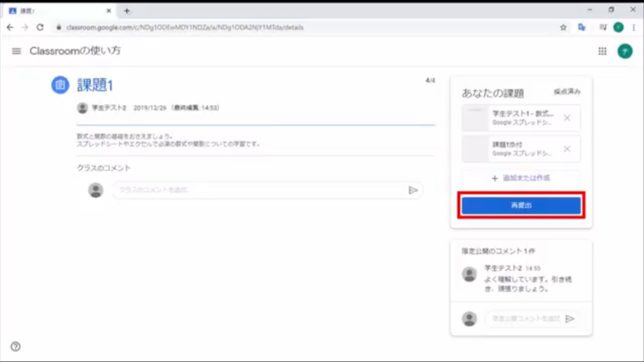The height and width of the screenshot is (362, 644).
Task: Click the avatar beside the class comment box
Action: coord(96,190)
